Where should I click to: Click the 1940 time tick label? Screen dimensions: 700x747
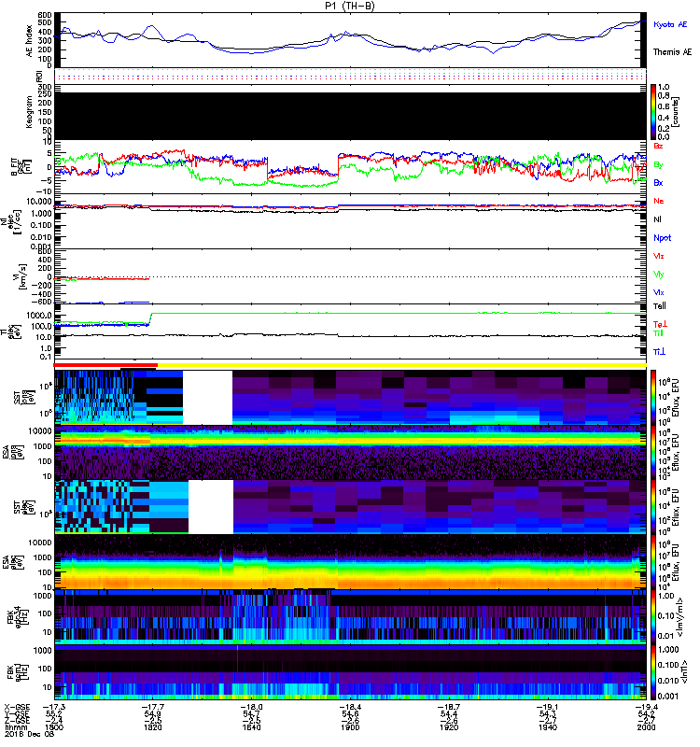(x=548, y=727)
